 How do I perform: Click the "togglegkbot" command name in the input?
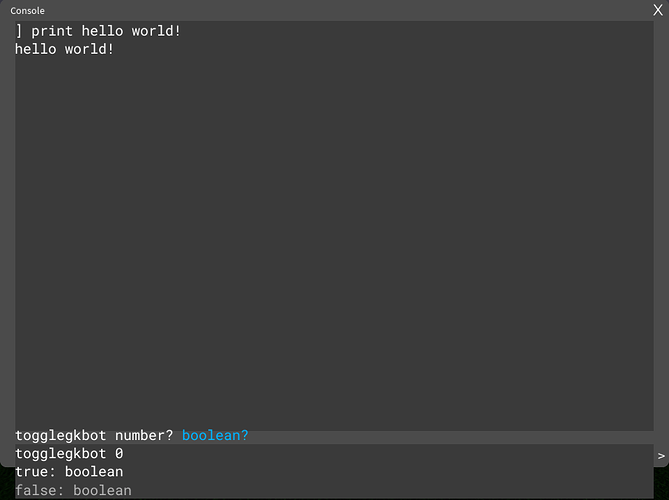tap(60, 436)
